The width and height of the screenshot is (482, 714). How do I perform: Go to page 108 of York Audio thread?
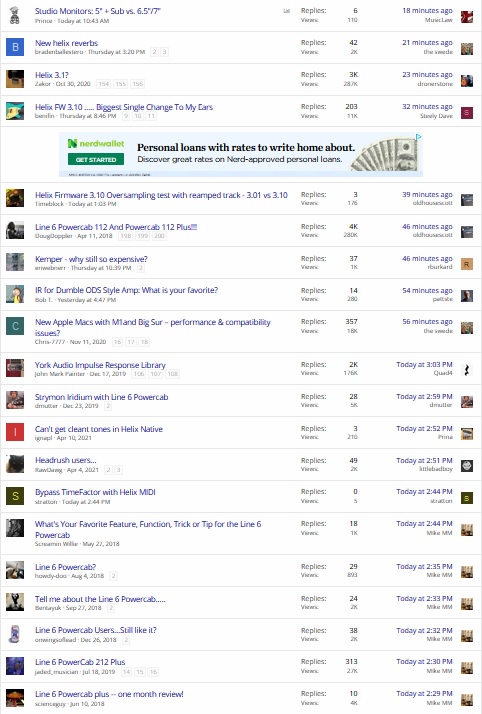pos(173,374)
